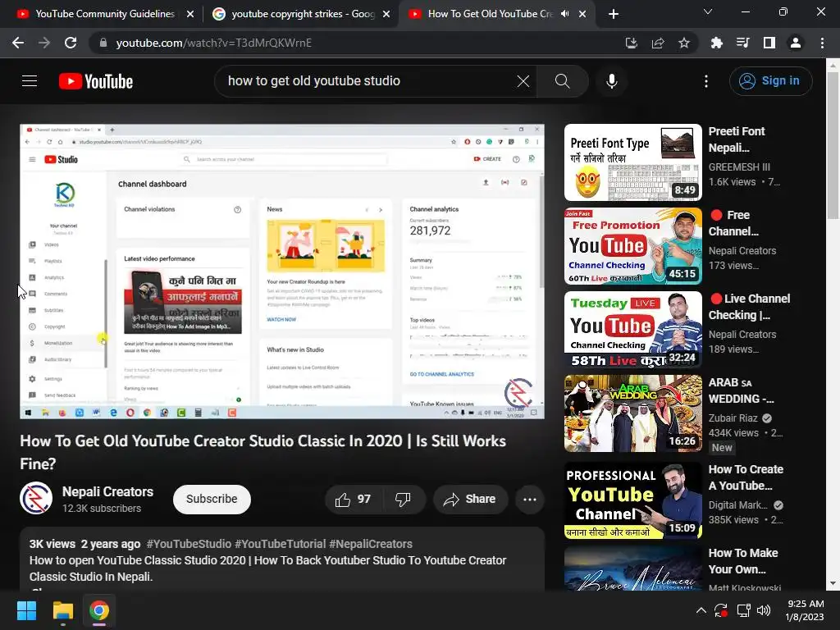
Task: Expand the tab search chevron
Action: [708, 11]
